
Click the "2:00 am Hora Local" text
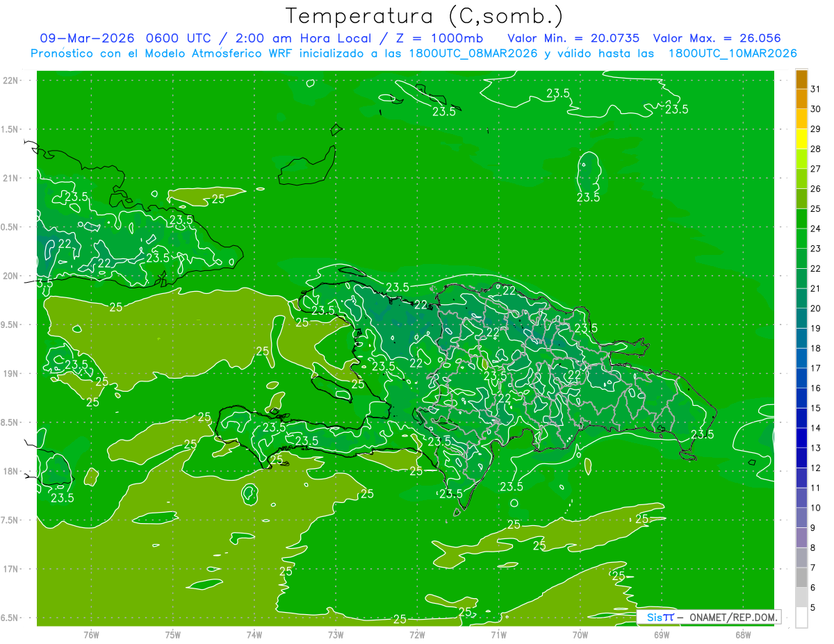click(x=300, y=38)
